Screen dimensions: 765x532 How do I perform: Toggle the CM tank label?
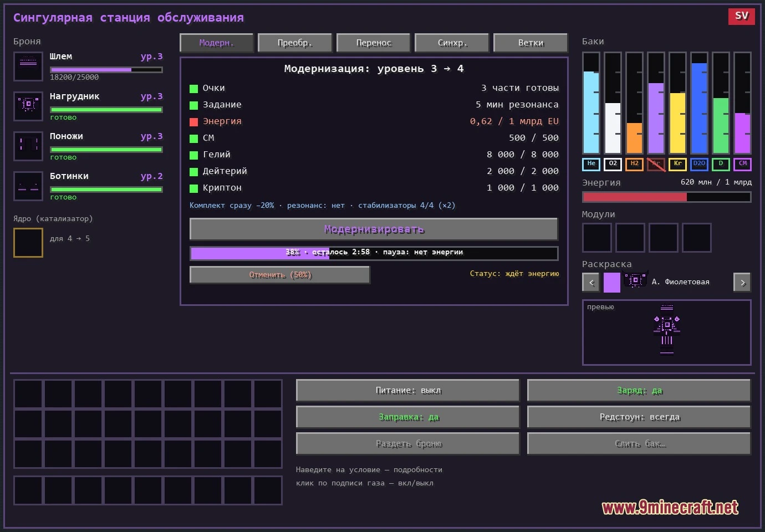(742, 164)
